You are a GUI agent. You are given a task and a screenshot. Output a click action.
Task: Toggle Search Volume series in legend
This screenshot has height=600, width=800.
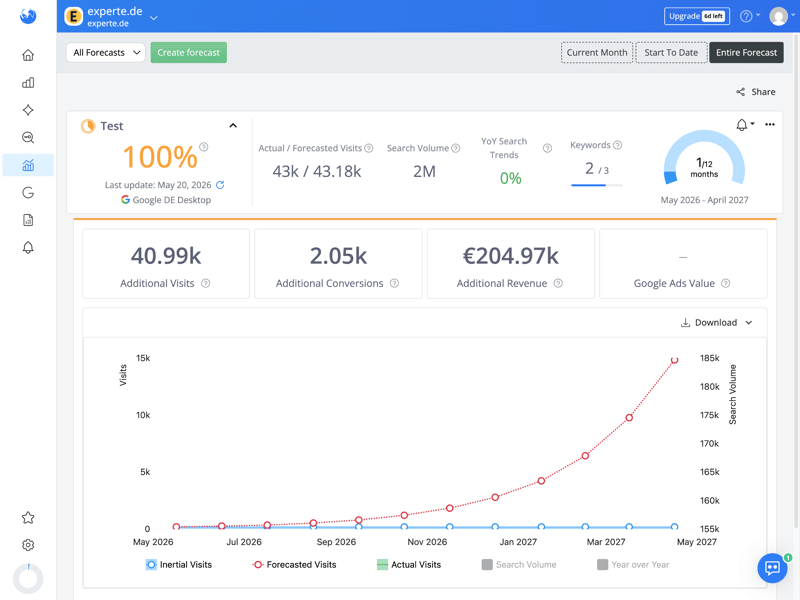pyautogui.click(x=519, y=564)
